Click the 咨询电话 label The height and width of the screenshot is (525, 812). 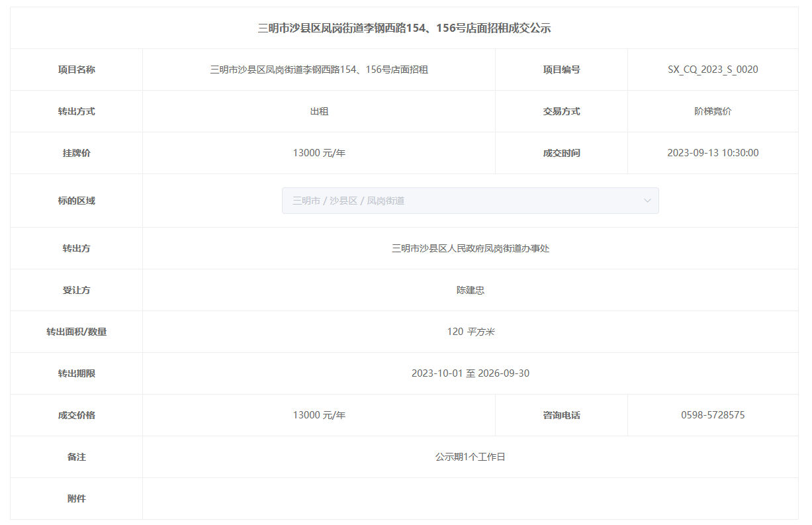[561, 415]
